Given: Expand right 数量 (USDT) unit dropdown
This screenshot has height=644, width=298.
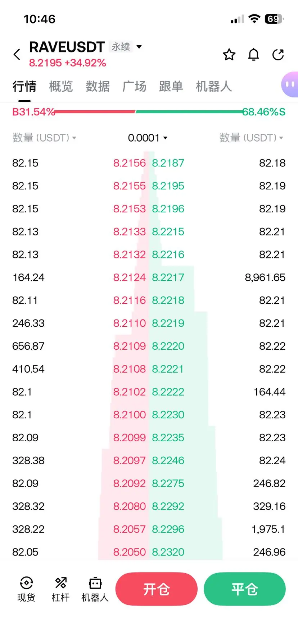Looking at the screenshot, I should (x=251, y=138).
